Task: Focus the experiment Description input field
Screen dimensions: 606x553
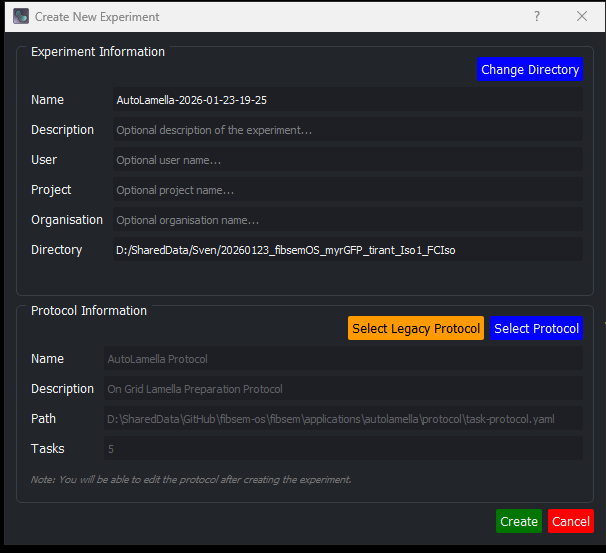Action: (346, 130)
